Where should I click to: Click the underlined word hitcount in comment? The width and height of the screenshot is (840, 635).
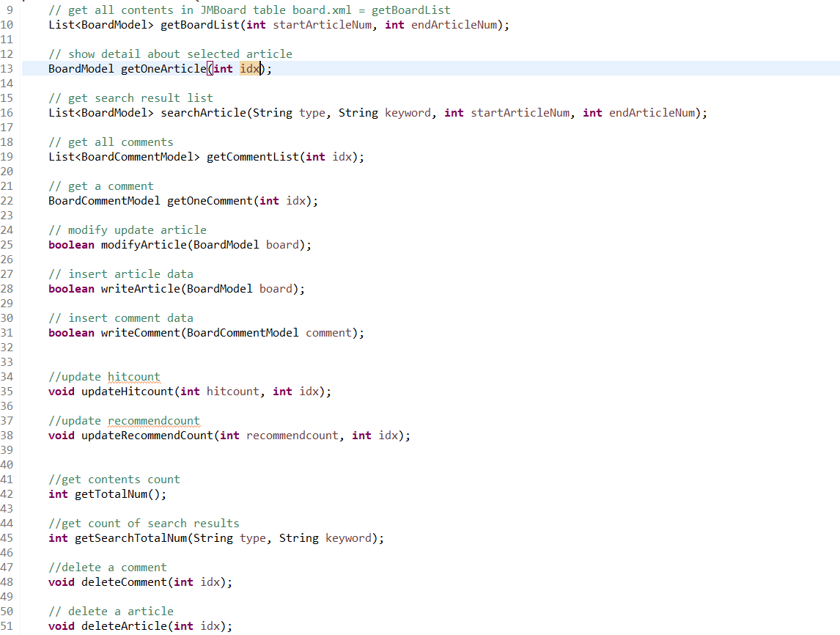134,377
